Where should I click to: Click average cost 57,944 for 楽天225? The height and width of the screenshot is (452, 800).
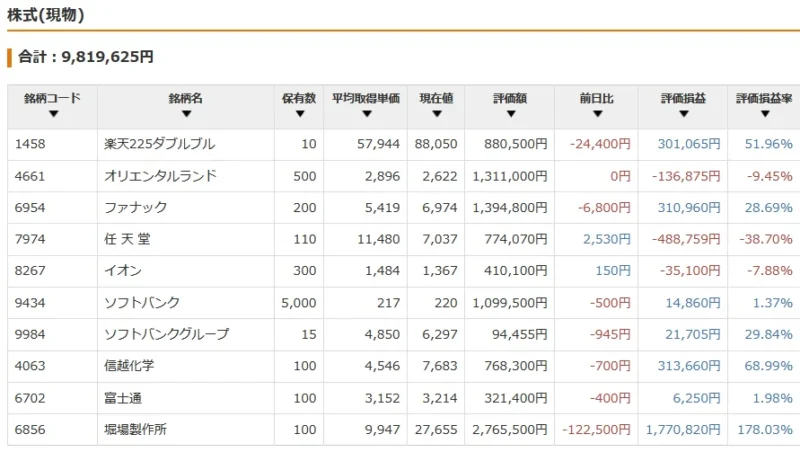pyautogui.click(x=378, y=144)
